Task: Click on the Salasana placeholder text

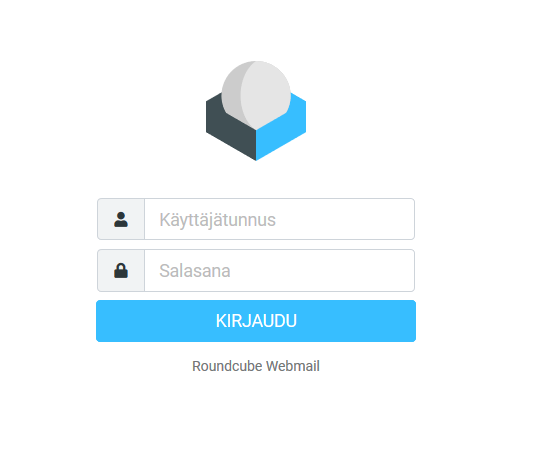Action: coord(195,271)
